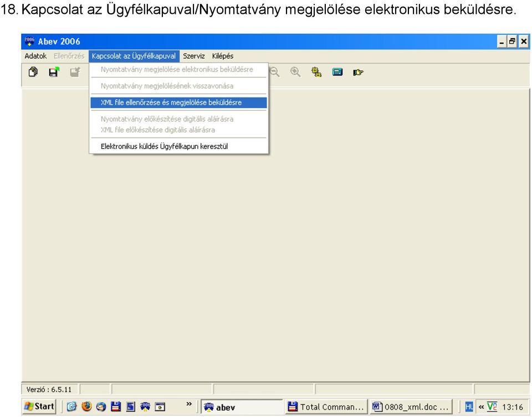Viewport: 532px width, 419px height.
Task: Minimize the Abev 2006 window
Action: pyautogui.click(x=502, y=42)
